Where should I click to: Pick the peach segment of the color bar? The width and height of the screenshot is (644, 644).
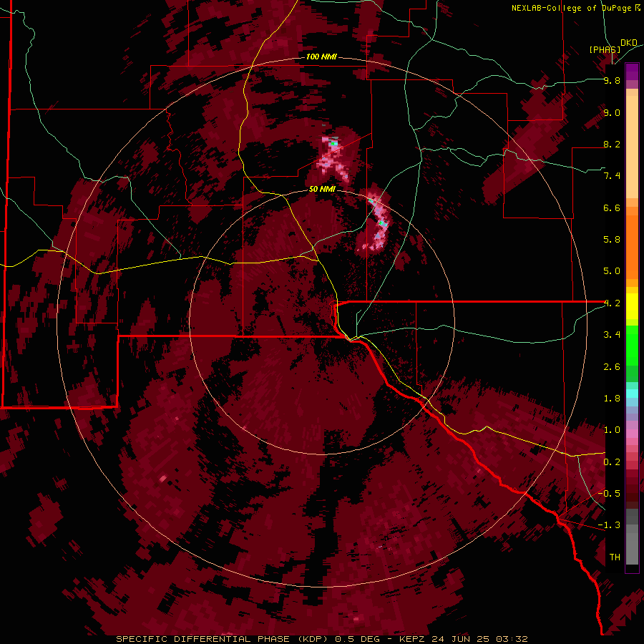click(632, 148)
